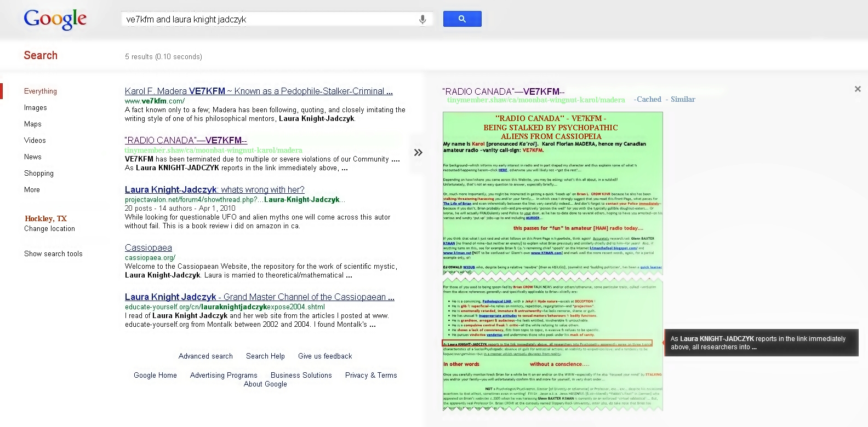Click www.ve7kfm.com URL text
Screen dimensions: 868x427
(155, 101)
